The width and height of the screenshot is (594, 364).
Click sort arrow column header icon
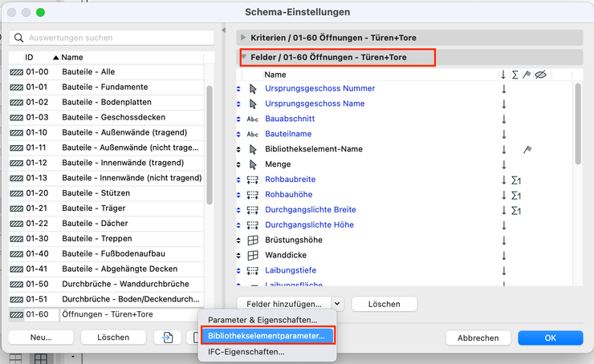[x=503, y=75]
